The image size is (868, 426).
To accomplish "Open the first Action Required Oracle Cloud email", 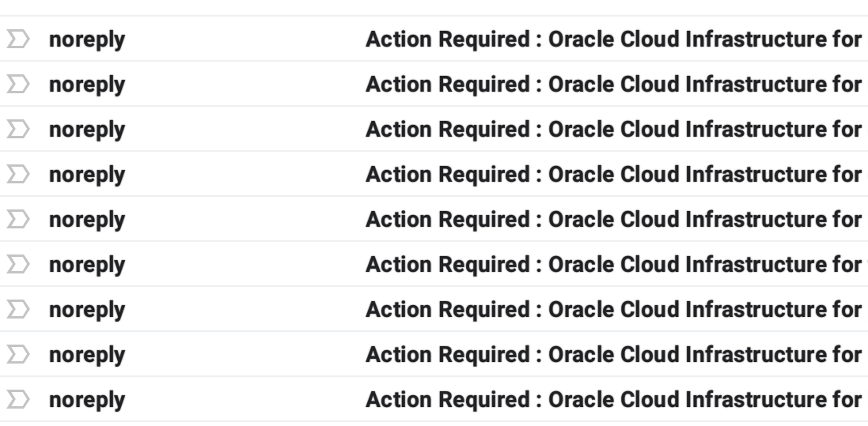I will click(613, 40).
